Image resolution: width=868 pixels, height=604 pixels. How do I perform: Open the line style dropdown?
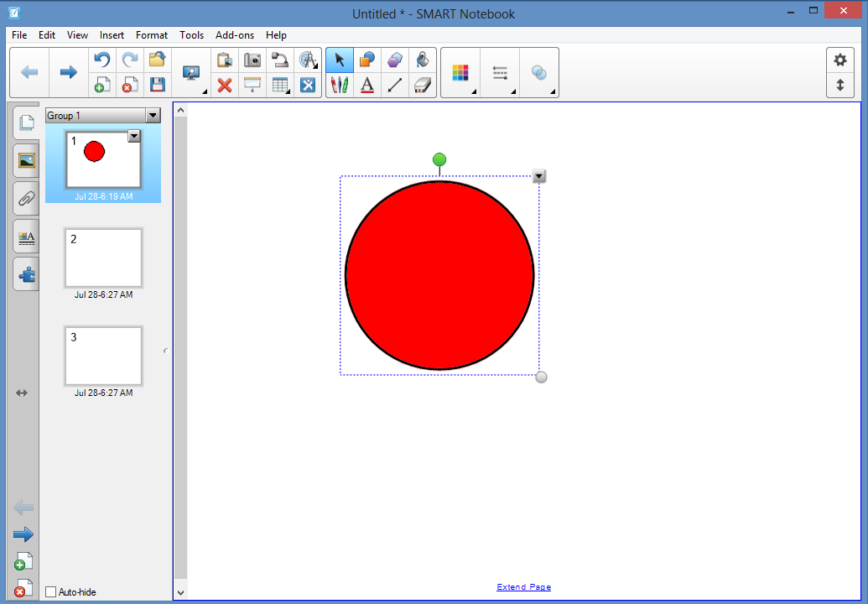tap(500, 72)
